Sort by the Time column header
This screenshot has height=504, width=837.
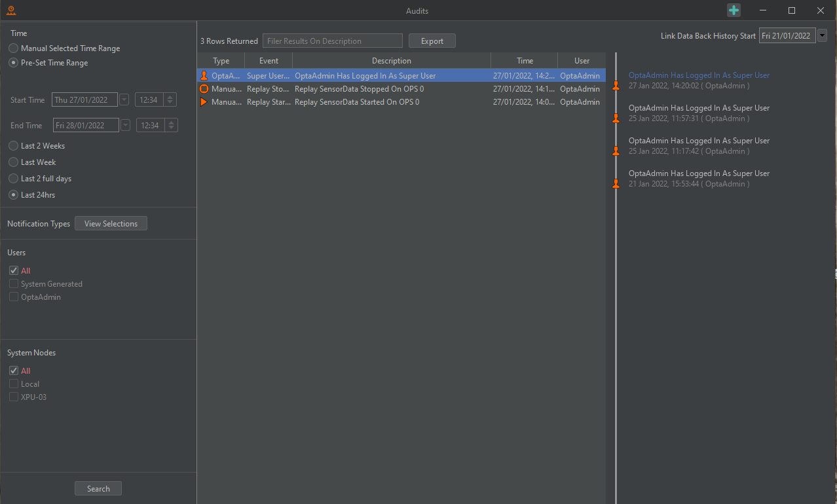point(525,61)
